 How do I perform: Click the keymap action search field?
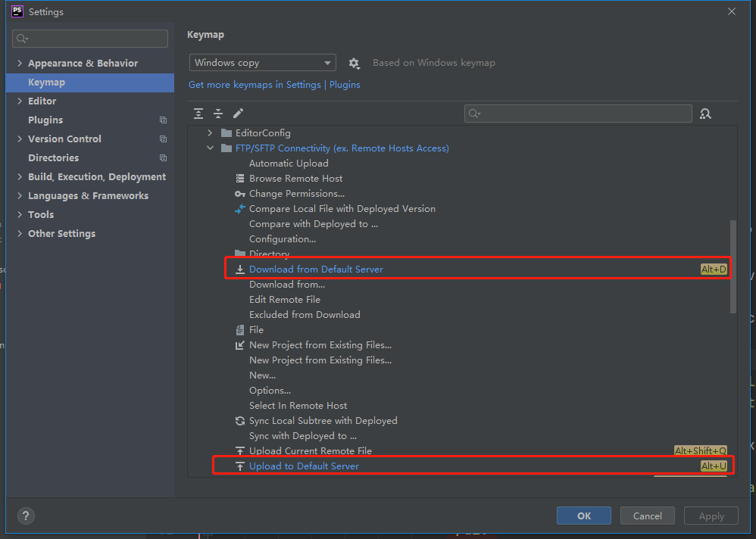click(x=578, y=114)
